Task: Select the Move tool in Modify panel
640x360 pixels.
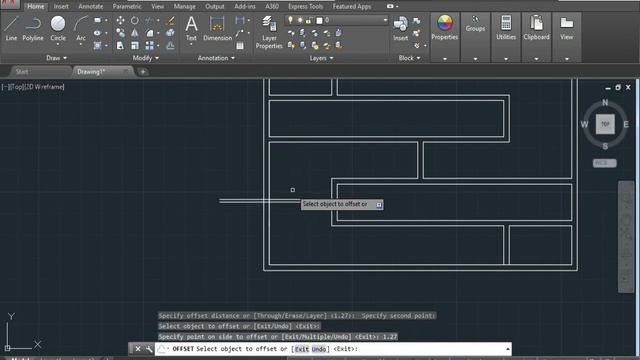Action: coord(120,20)
